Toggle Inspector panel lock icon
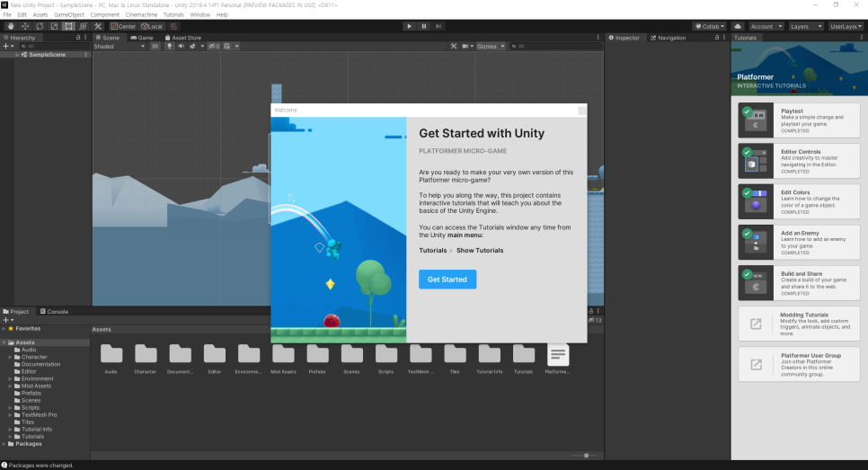 click(717, 38)
